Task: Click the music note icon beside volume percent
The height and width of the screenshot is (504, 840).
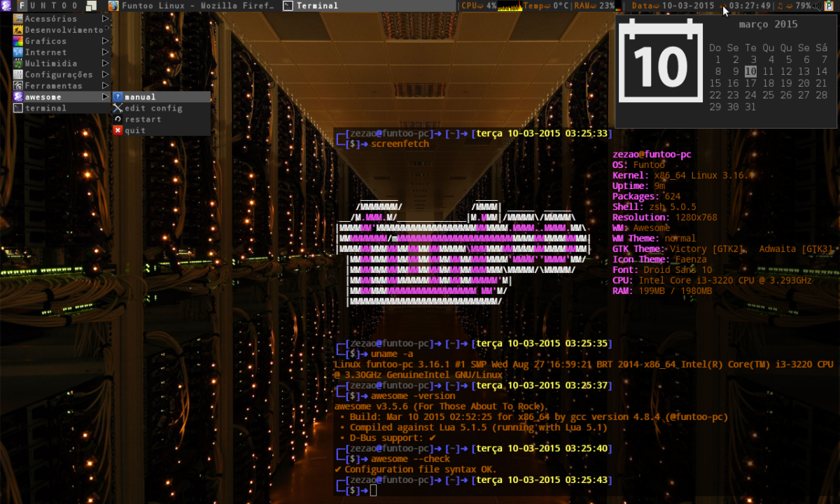Action: click(x=780, y=6)
